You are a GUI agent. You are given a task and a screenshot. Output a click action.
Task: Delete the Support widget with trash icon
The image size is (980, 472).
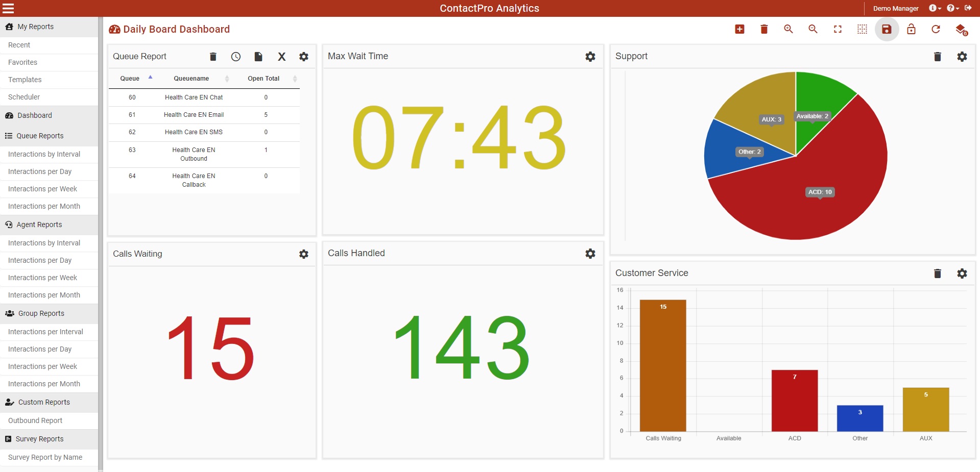coord(937,57)
